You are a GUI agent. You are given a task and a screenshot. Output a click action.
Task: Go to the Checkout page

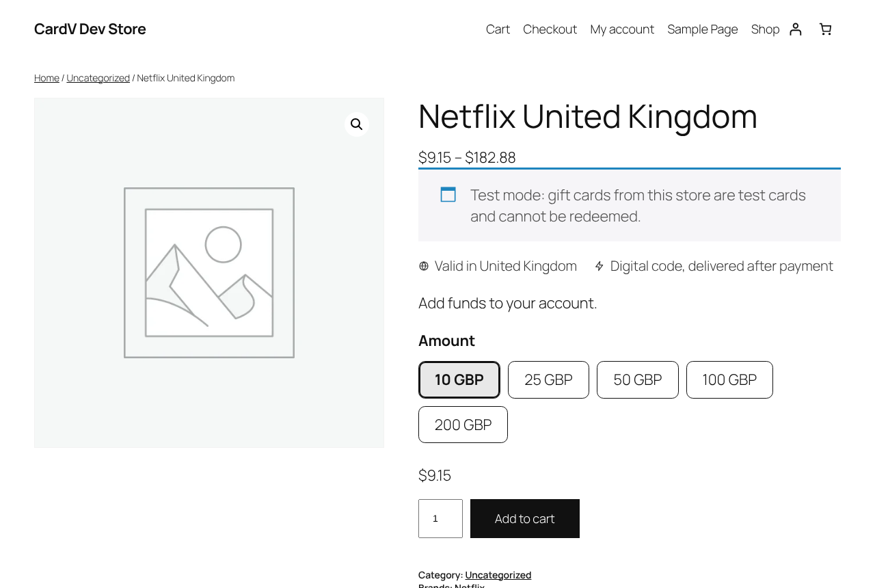pos(550,29)
